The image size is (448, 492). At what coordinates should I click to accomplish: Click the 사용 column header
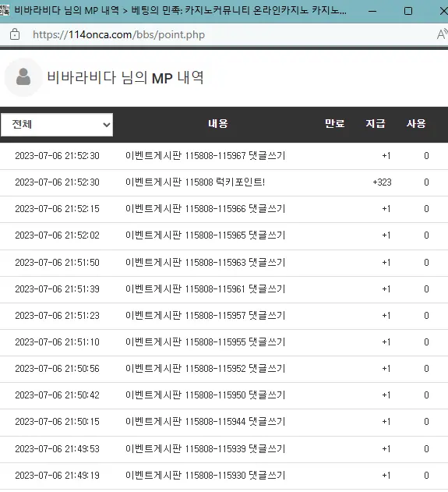coord(416,124)
